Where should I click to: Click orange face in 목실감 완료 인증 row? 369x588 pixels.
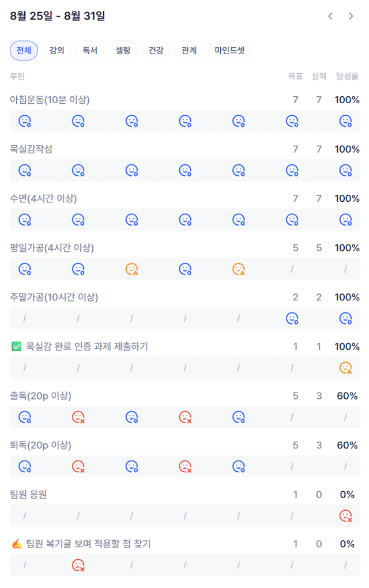[x=345, y=368]
